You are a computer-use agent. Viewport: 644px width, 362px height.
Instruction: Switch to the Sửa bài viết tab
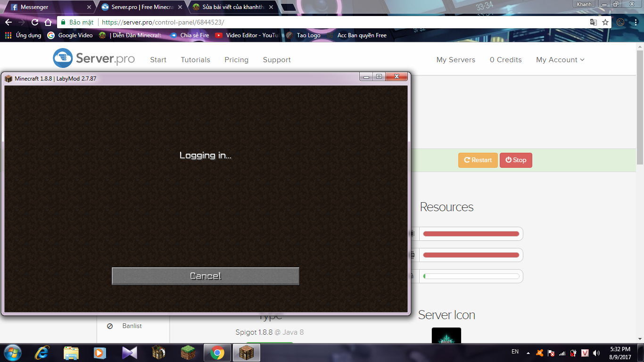[x=233, y=7]
